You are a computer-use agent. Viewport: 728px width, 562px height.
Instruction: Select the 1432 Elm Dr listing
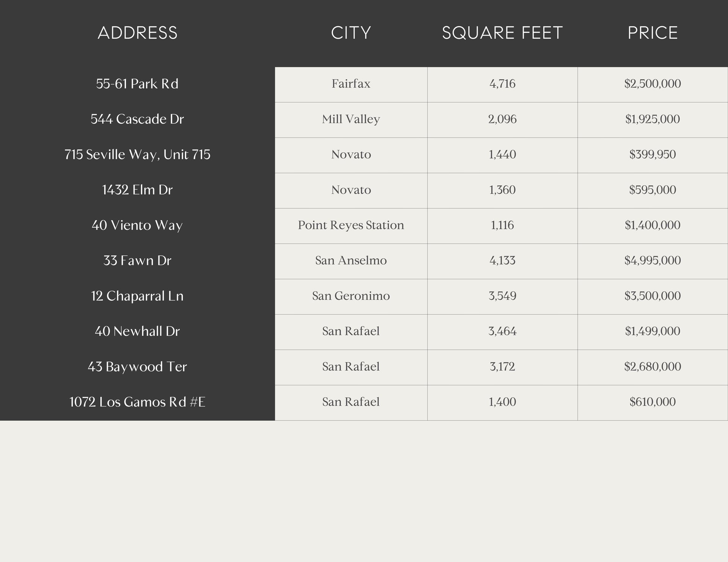pyautogui.click(x=137, y=190)
